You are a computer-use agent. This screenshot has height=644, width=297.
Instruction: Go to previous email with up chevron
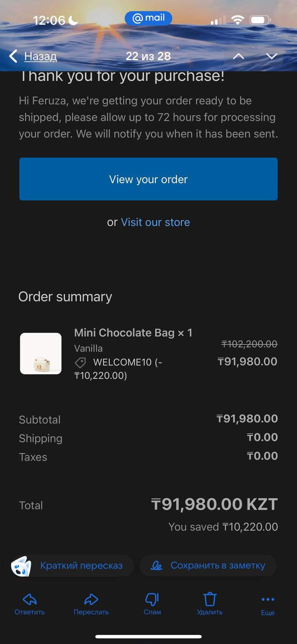(x=238, y=56)
